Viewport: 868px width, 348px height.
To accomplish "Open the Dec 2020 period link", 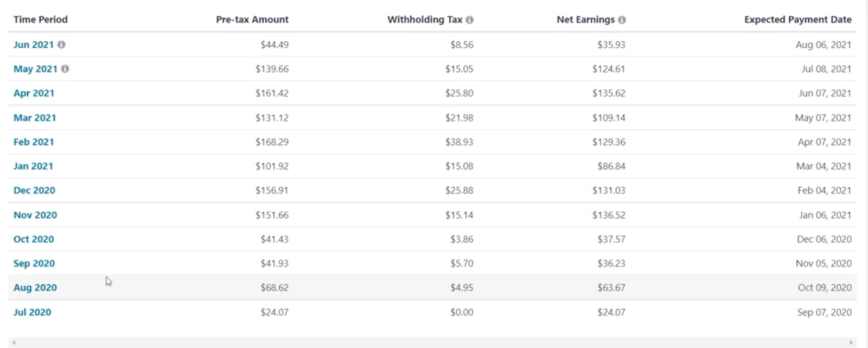I will coord(34,190).
